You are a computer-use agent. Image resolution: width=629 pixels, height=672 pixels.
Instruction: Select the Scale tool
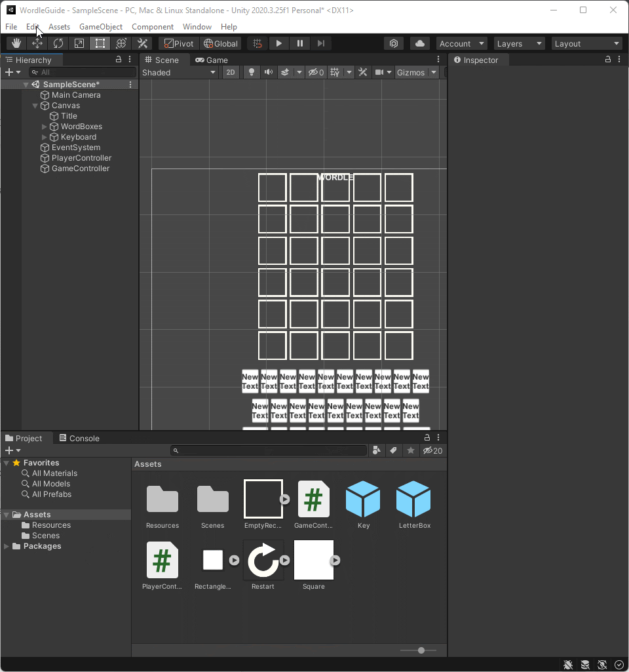coord(79,43)
